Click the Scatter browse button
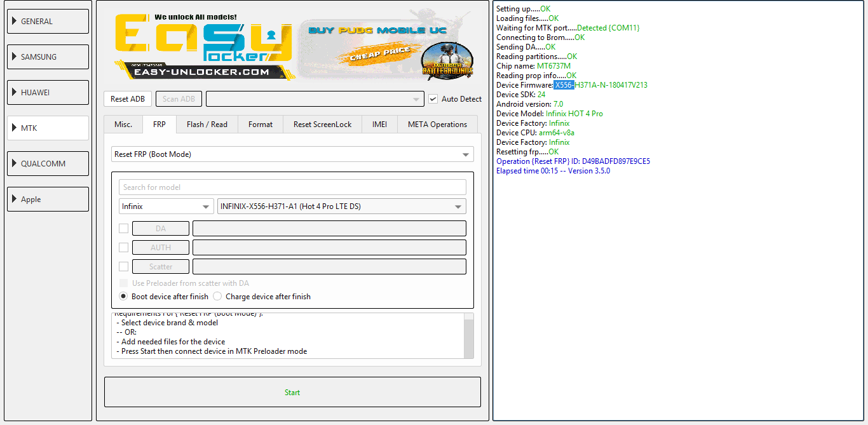The width and height of the screenshot is (868, 425). coord(161,266)
